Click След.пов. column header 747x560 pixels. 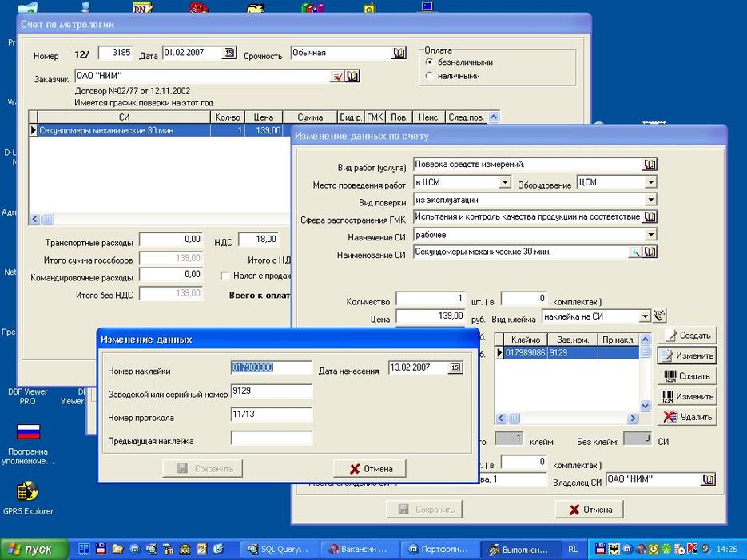466,117
